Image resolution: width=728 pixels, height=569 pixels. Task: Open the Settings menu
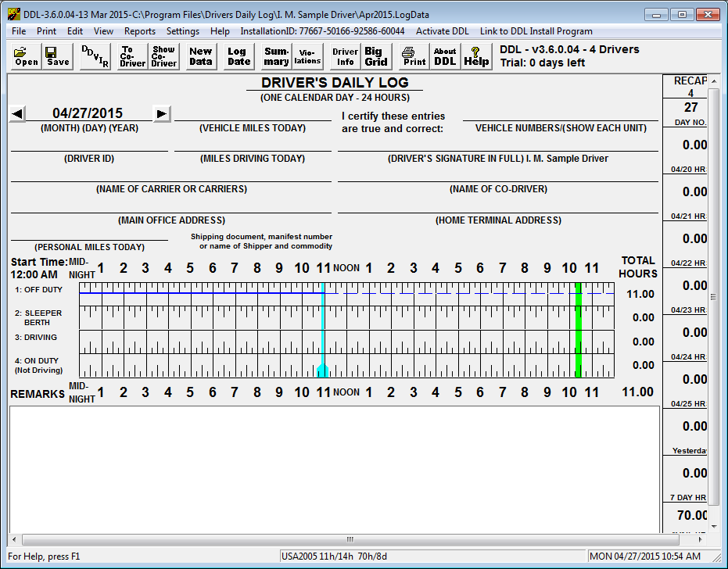[182, 31]
